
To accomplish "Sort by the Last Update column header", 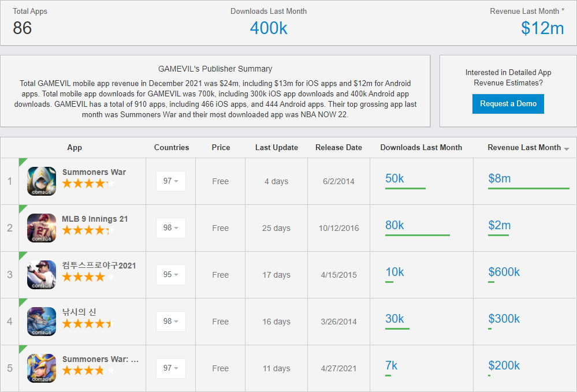I will pyautogui.click(x=277, y=147).
